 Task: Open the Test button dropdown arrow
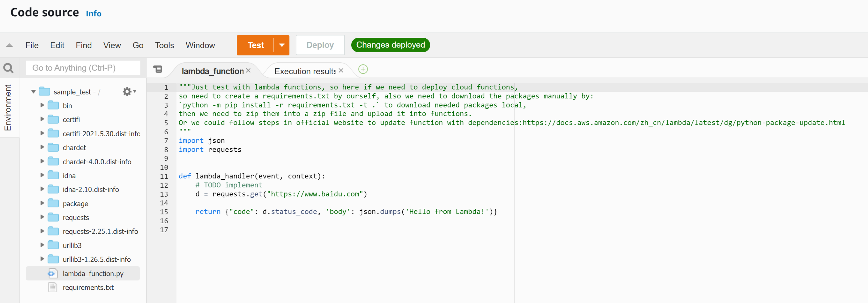282,45
